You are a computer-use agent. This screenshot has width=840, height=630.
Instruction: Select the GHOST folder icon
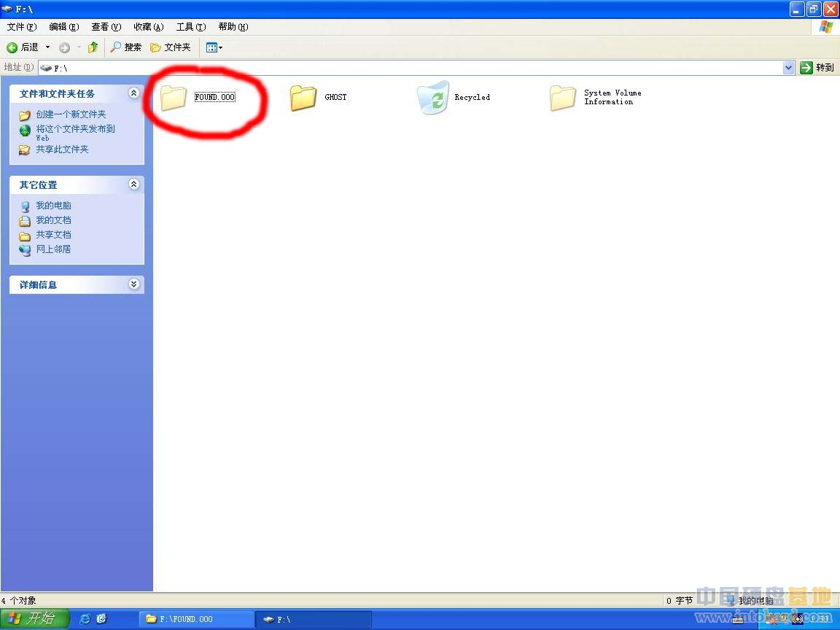click(303, 98)
